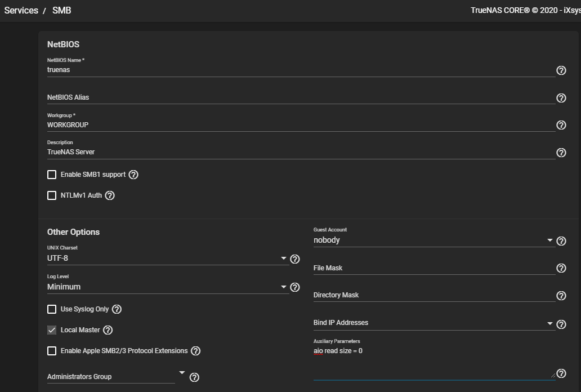Toggle the NTLMv1 Auth checkbox
This screenshot has height=392, width=581.
52,195
